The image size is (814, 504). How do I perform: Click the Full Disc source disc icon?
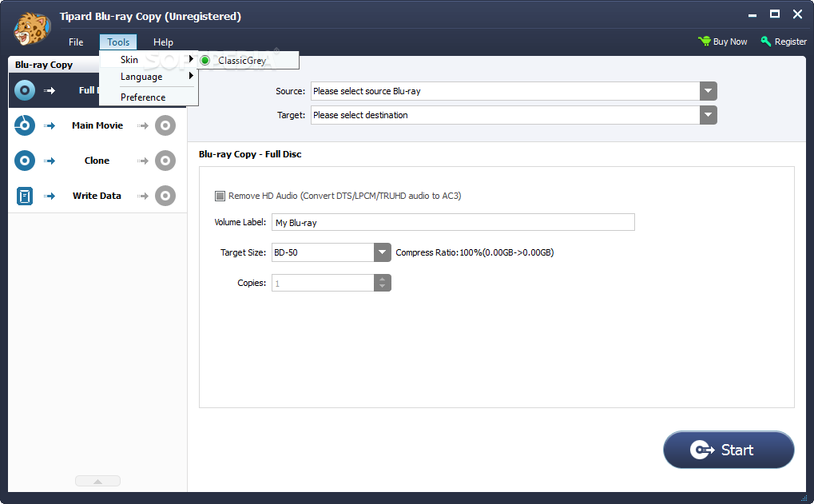click(25, 90)
